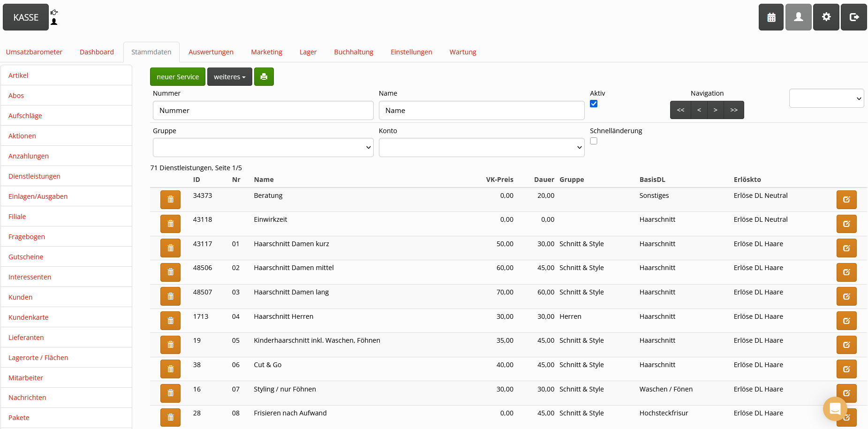The width and height of the screenshot is (868, 429).
Task: Delete the Beratung service via trash icon
Action: [x=170, y=200]
